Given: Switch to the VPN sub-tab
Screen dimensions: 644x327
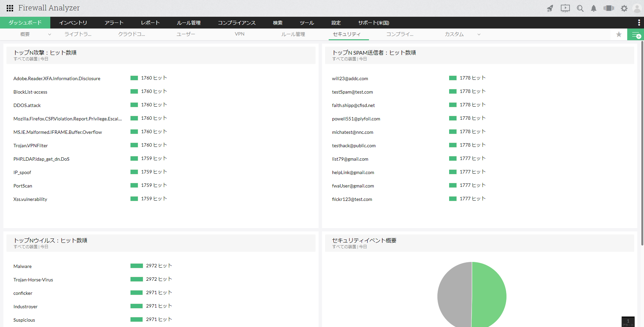Looking at the screenshot, I should tap(239, 34).
